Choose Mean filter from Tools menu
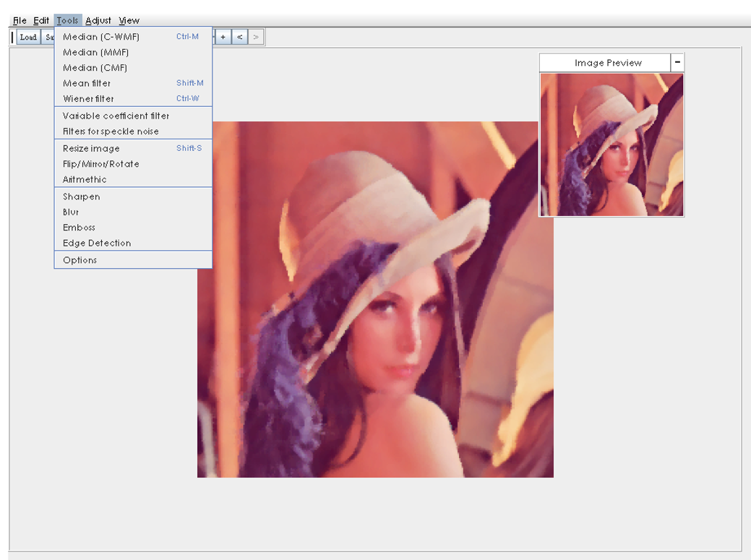Image resolution: width=751 pixels, height=560 pixels. click(x=133, y=83)
